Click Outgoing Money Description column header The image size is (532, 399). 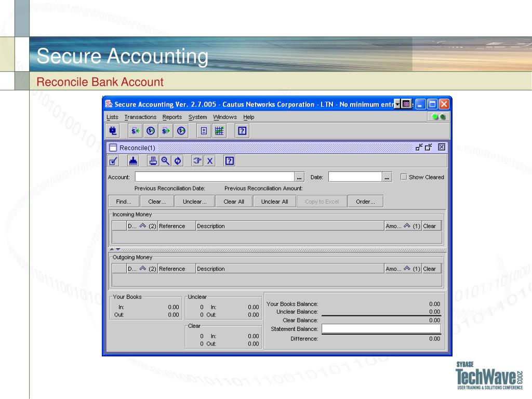coord(290,269)
